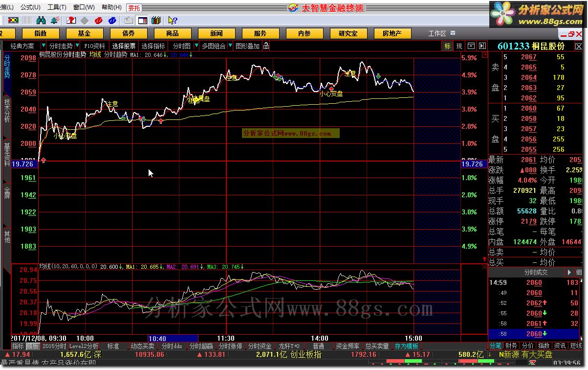This screenshot has height=370, width=588.
Task: Click the 委托 trading button
Action: click(133, 7)
